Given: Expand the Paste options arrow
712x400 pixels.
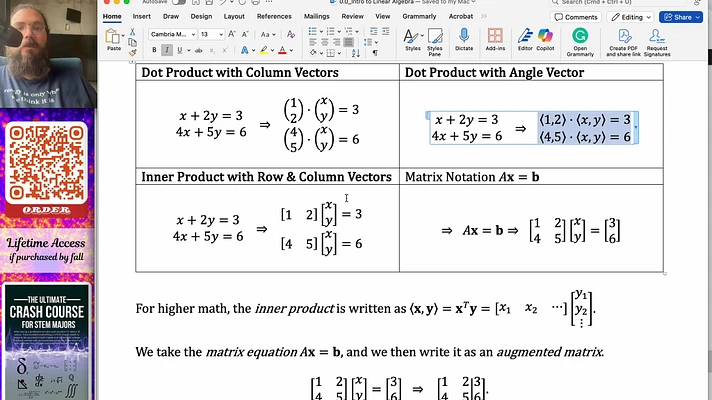Looking at the screenshot, I should click(123, 35).
